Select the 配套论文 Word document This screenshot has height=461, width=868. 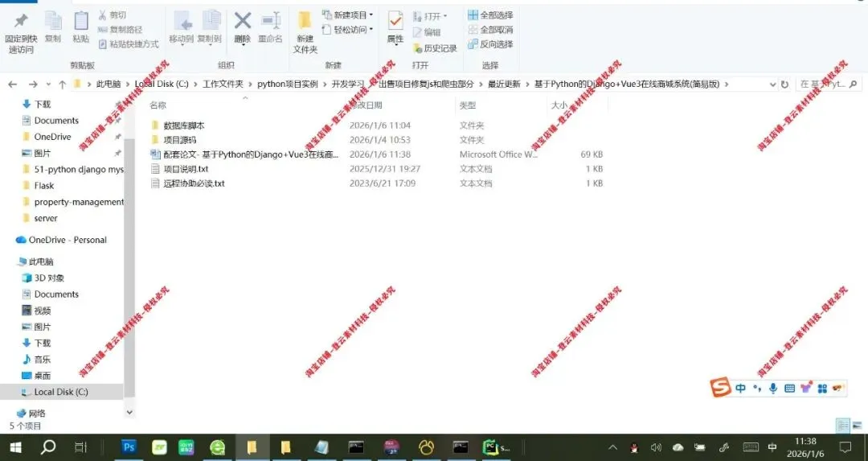tap(250, 154)
